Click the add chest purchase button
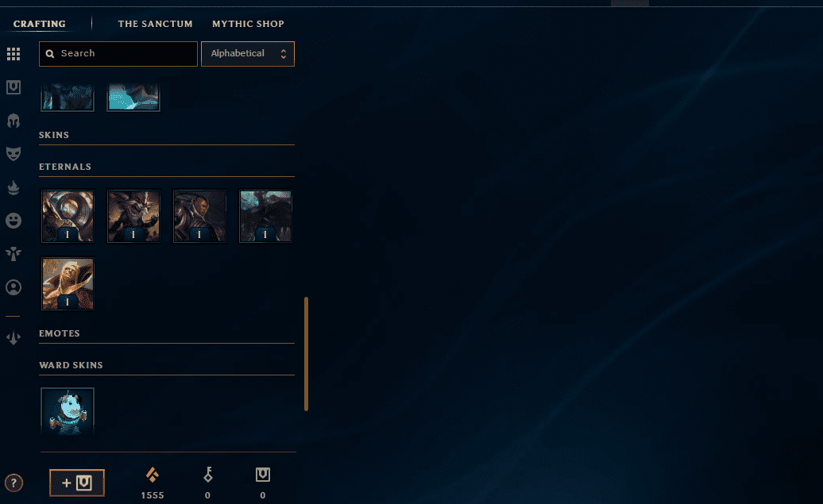This screenshot has height=504, width=823. [77, 483]
